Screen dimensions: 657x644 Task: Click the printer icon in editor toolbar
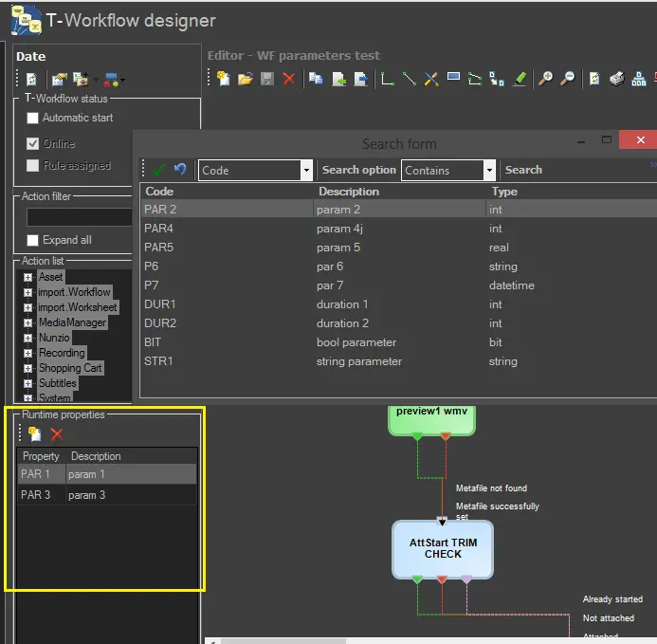pyautogui.click(x=616, y=80)
